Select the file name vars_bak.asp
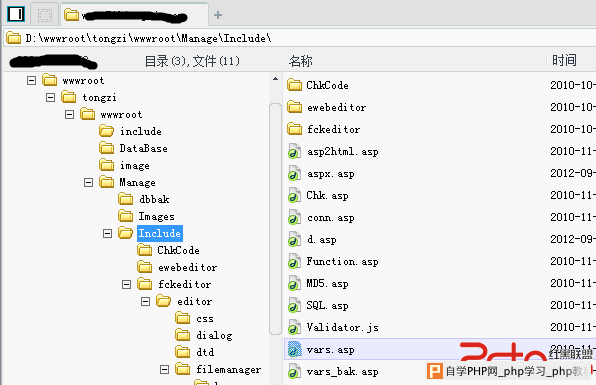The height and width of the screenshot is (385, 596). tap(342, 371)
